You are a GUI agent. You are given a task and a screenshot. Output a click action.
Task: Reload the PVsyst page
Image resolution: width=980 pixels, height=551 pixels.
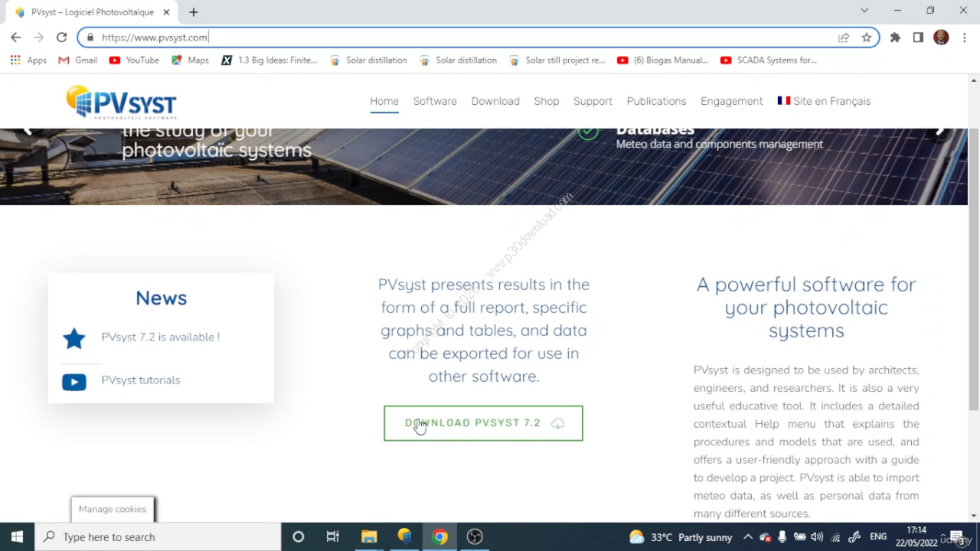point(61,37)
